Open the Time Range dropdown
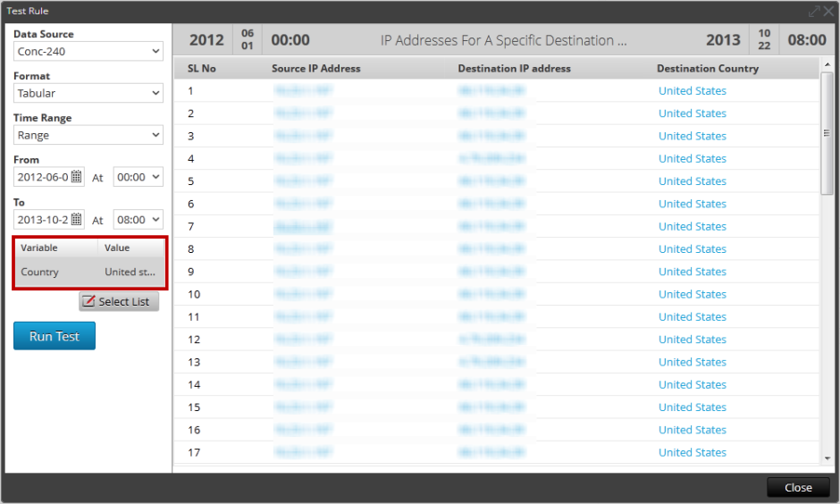 point(88,135)
